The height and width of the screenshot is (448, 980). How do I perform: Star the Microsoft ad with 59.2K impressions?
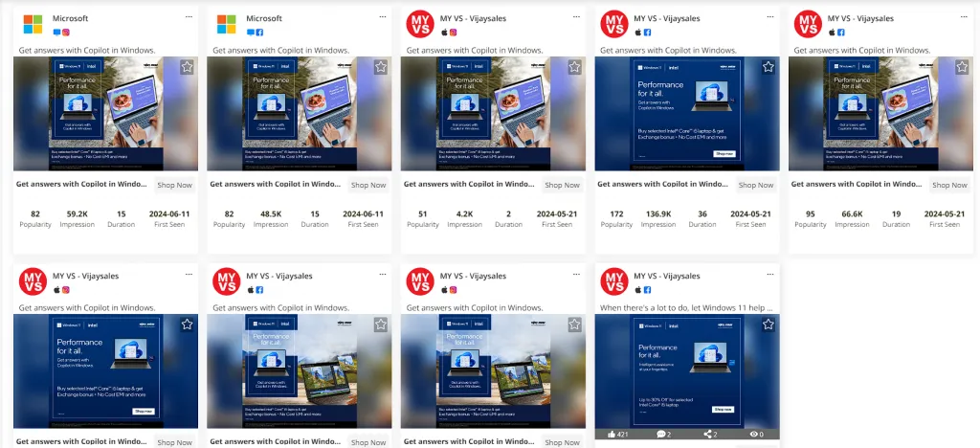click(187, 67)
